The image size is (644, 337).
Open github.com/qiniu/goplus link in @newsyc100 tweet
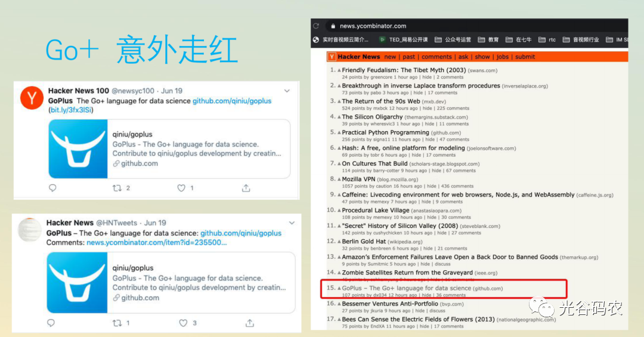[232, 101]
